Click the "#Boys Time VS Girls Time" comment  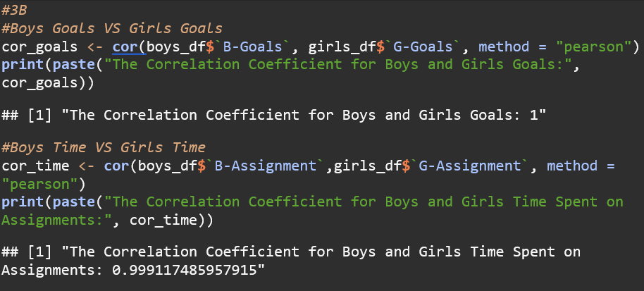103,148
